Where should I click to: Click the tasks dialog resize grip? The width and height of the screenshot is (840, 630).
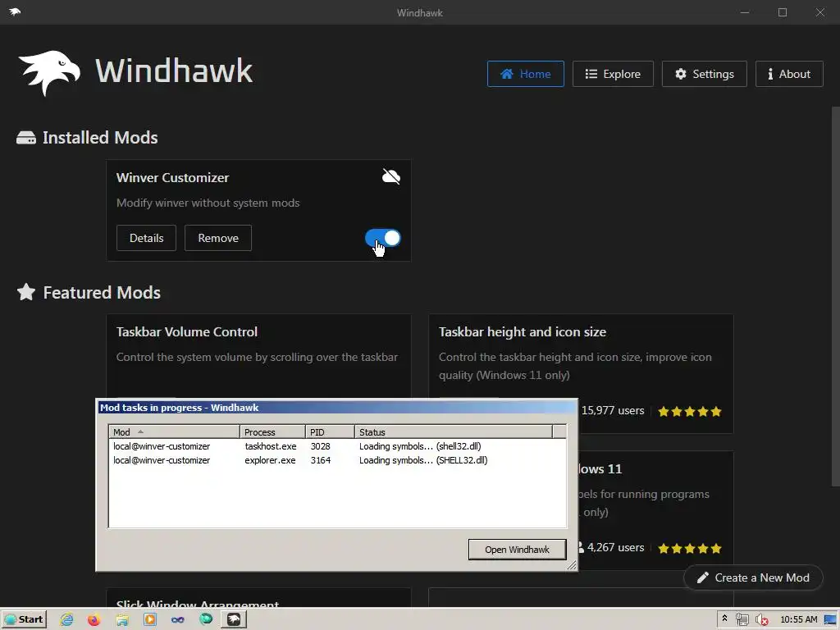point(572,565)
